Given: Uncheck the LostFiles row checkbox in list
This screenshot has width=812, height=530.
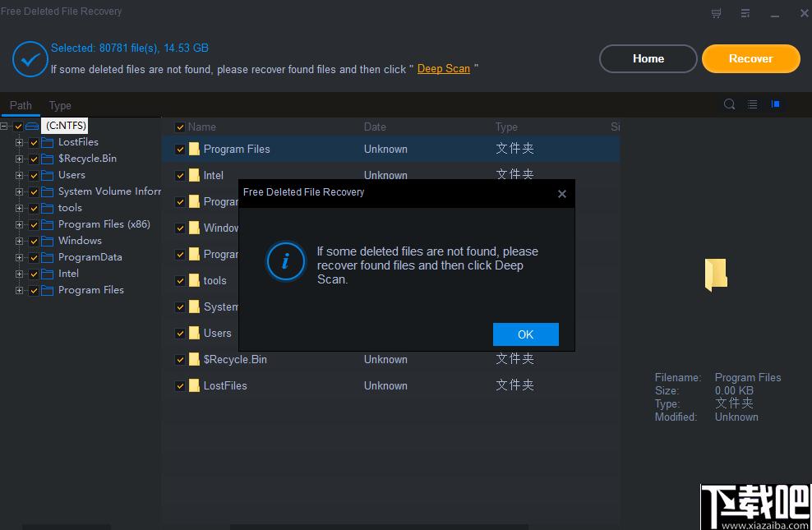Looking at the screenshot, I should click(x=180, y=386).
